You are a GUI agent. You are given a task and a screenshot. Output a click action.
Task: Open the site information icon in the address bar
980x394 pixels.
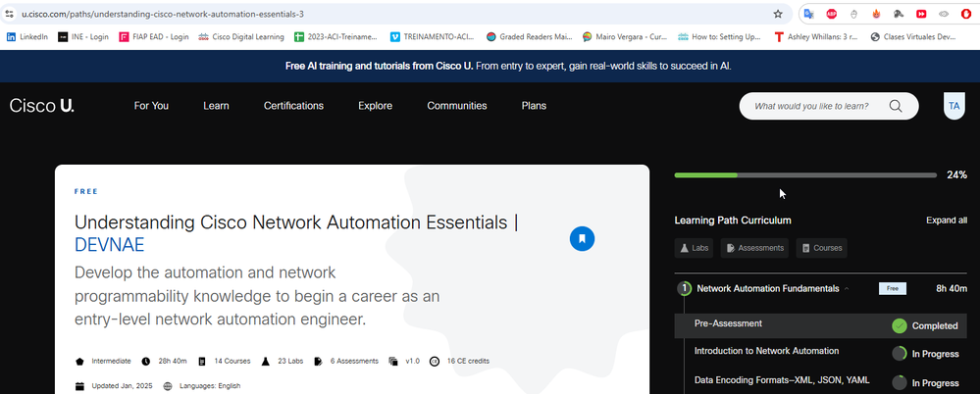[x=10, y=14]
